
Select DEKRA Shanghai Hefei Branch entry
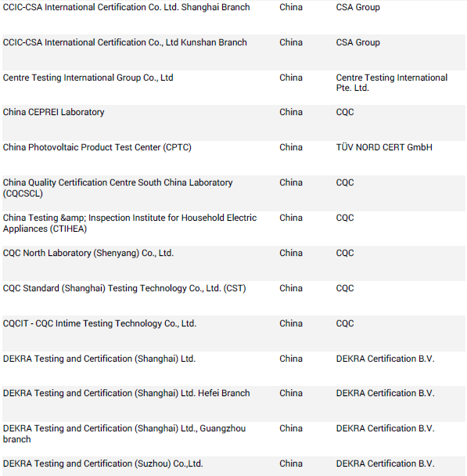point(126,394)
